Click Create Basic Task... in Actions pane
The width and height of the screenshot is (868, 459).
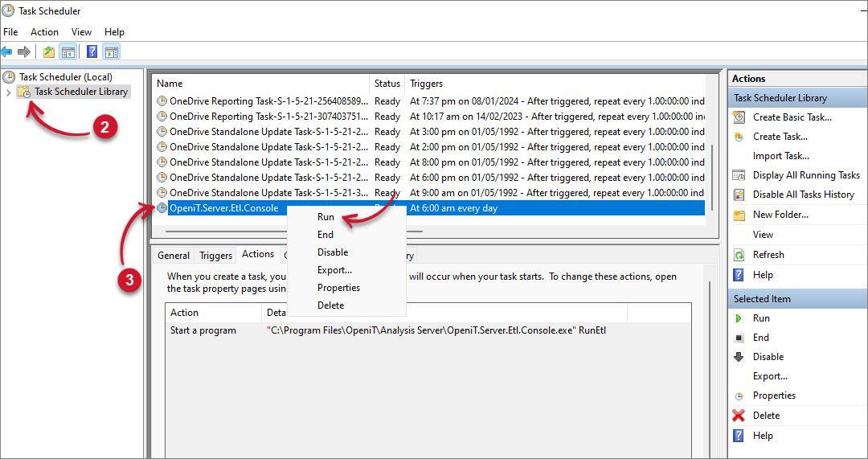[792, 117]
